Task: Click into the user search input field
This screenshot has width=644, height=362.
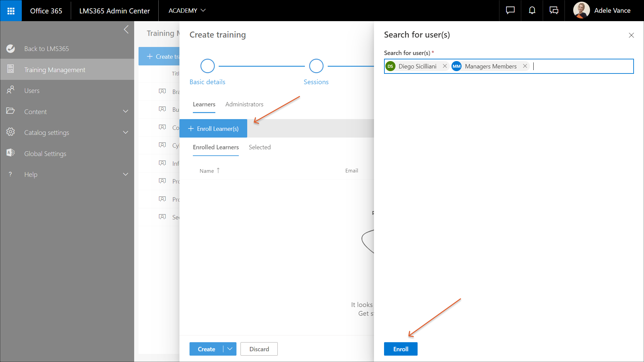Action: 582,66
